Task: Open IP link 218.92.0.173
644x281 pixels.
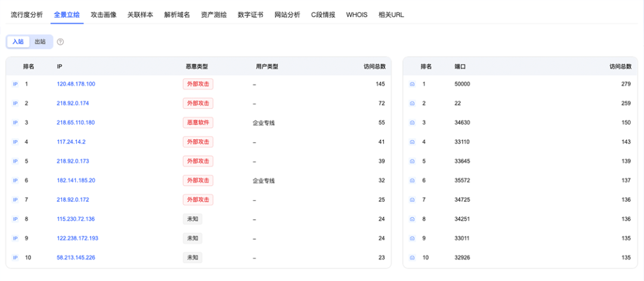Action: [x=73, y=161]
